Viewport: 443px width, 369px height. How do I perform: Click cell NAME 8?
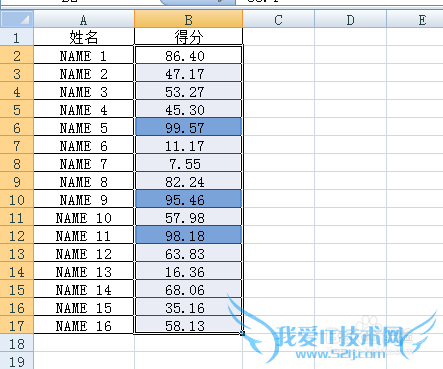(x=84, y=181)
